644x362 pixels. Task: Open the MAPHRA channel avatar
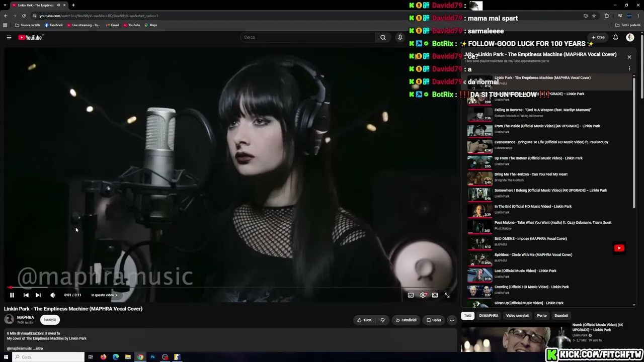[9, 319]
